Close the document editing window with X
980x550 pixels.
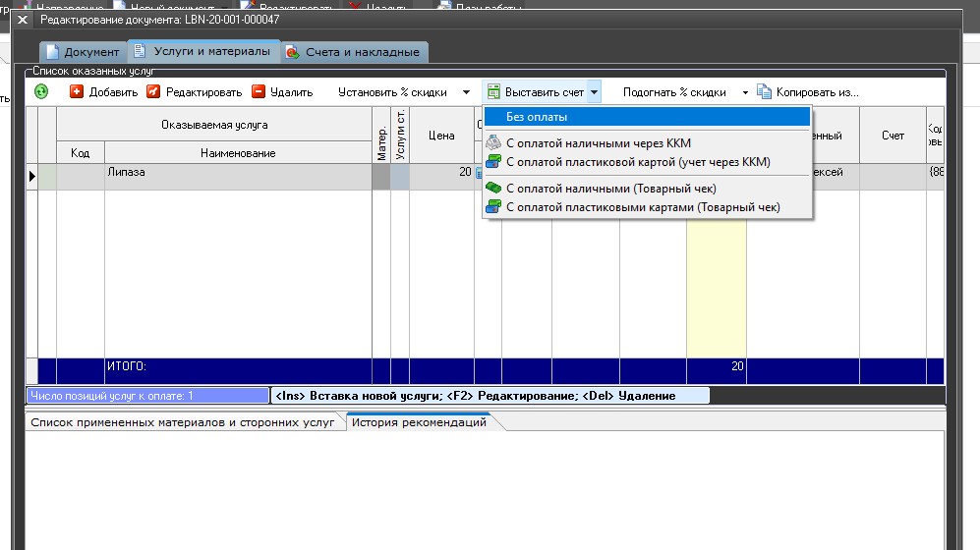click(23, 20)
